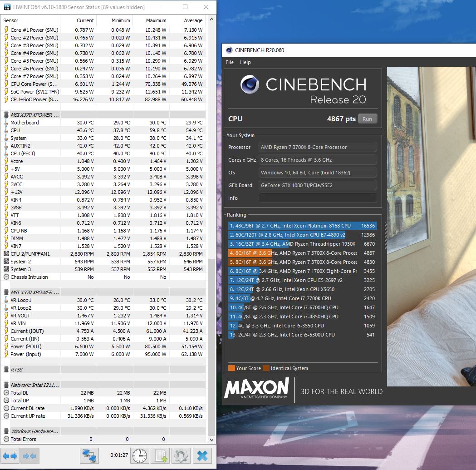The height and width of the screenshot is (470, 476).
Task: Open the network remote monitoring icon in HWiNFO
Action: (x=89, y=456)
